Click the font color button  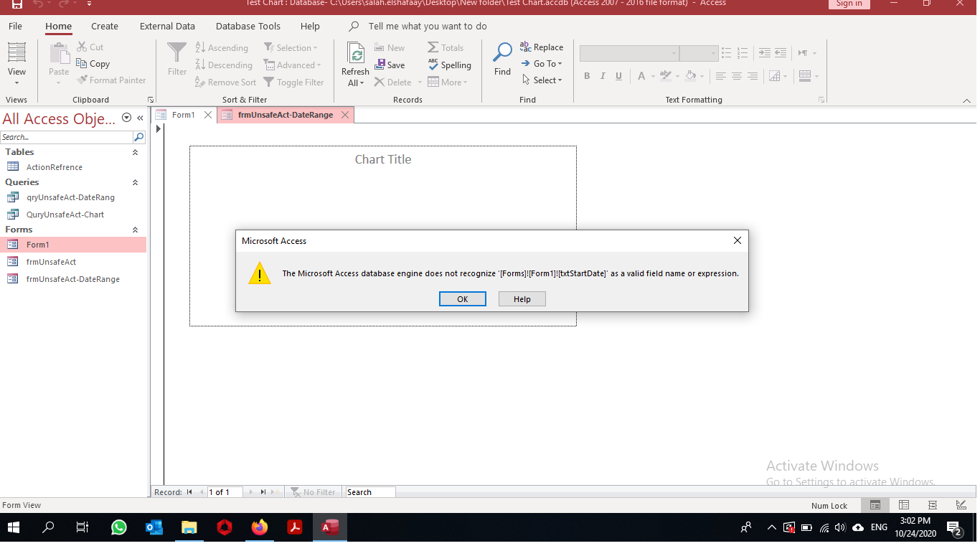click(x=641, y=76)
